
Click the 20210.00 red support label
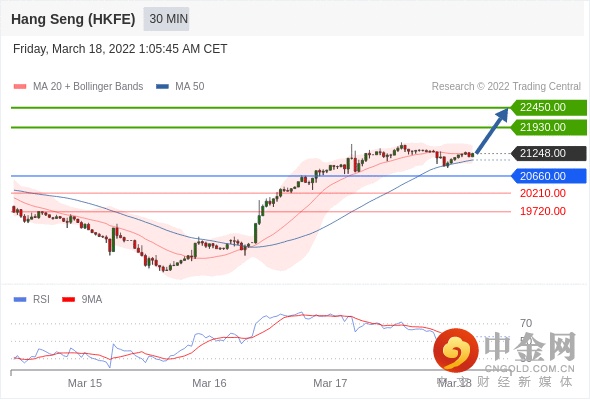[543, 193]
